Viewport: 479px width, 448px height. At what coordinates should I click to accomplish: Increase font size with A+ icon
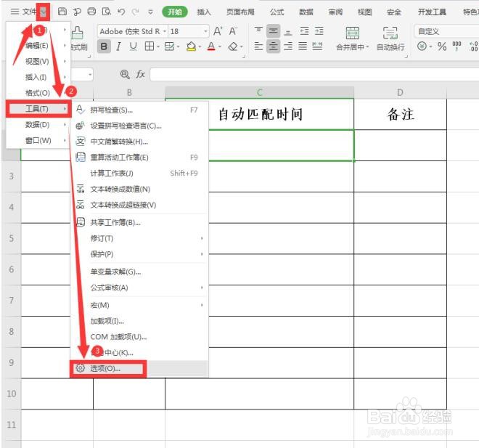[x=218, y=31]
